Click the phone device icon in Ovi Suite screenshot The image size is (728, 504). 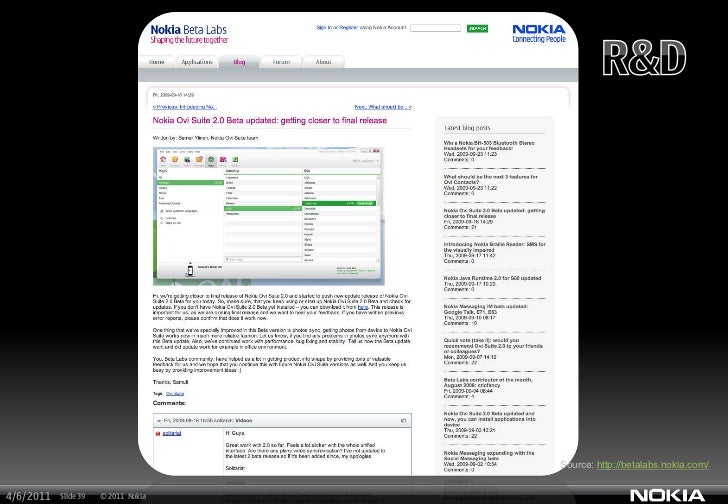tap(190, 270)
